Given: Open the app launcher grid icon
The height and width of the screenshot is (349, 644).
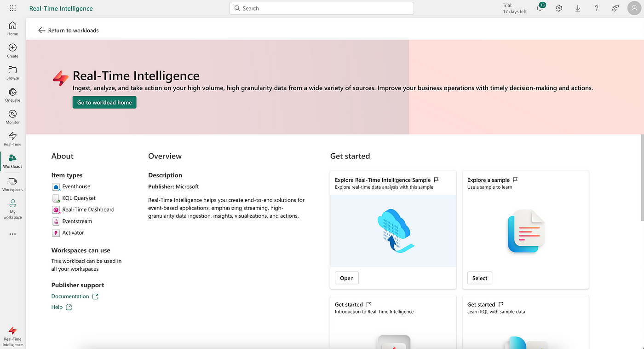Looking at the screenshot, I should tap(12, 8).
